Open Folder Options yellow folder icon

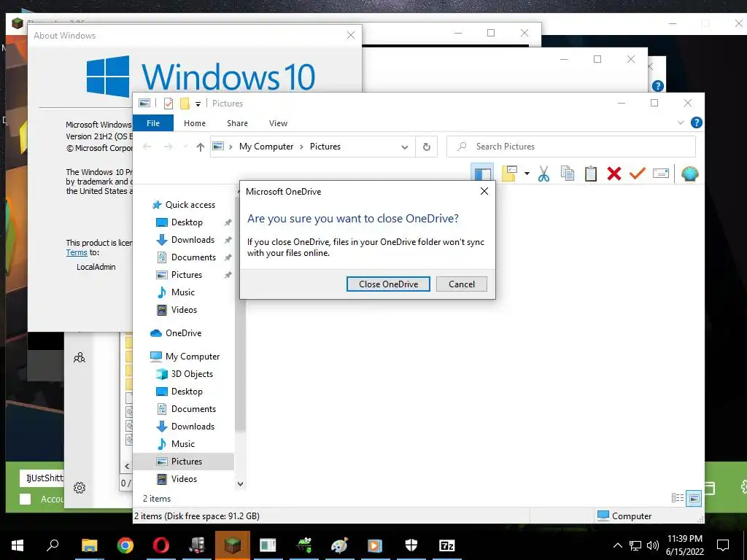coord(509,174)
